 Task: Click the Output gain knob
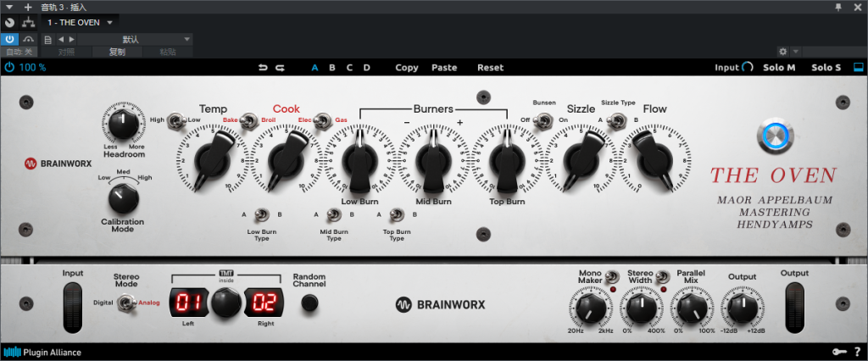point(743,308)
